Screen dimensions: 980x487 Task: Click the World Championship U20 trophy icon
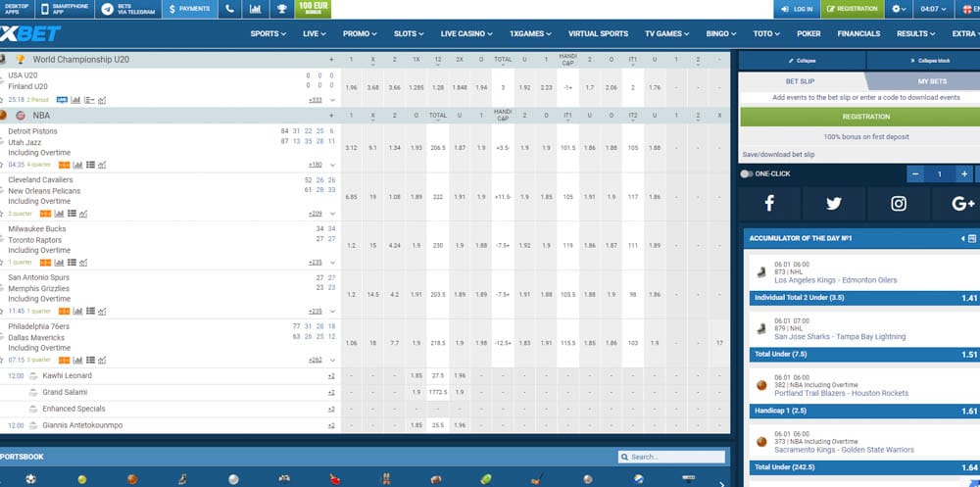[20, 60]
